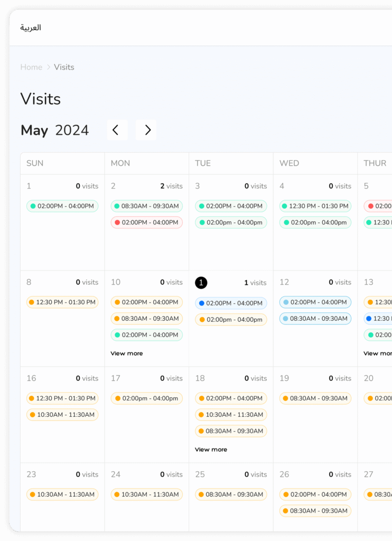Open the 08:30AM visit on day 25
Viewport: 392px width, 541px height.
coord(231,495)
